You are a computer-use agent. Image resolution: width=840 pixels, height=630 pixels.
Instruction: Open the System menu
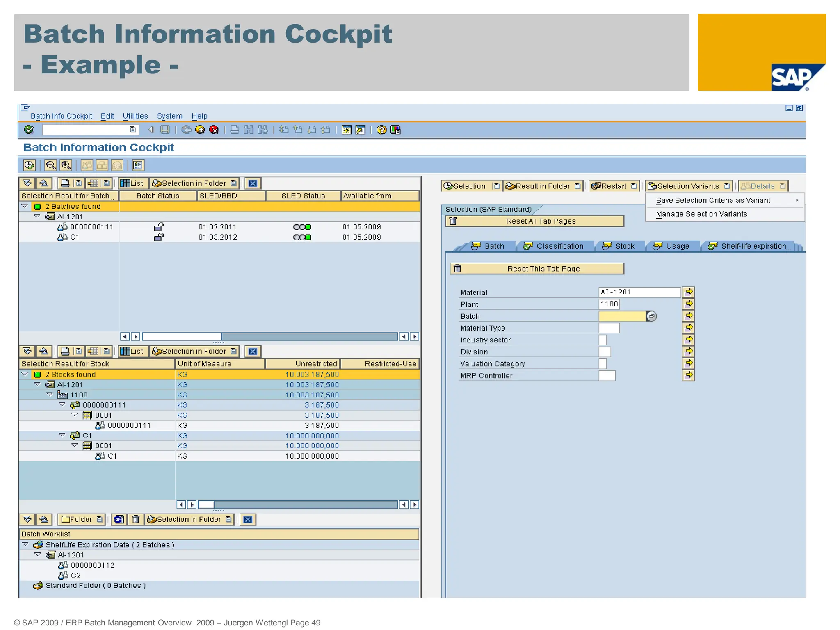(170, 116)
